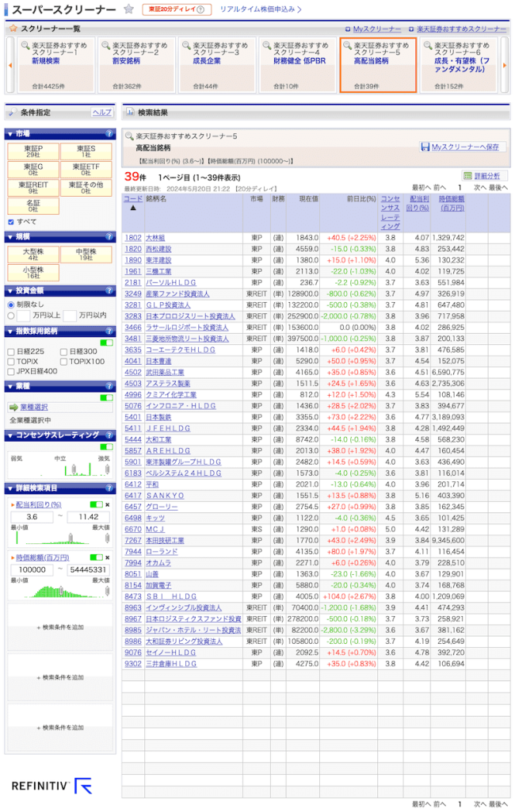The width and height of the screenshot is (515, 812).
Task: Select the 制限なし radio button
Action: [x=11, y=305]
